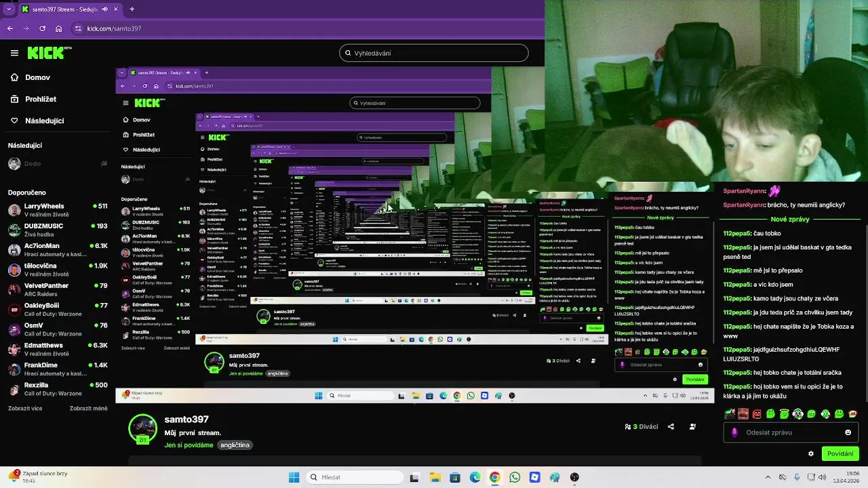Open recommended channel VelvetPanther
This screenshot has width=868, height=488.
click(x=58, y=289)
